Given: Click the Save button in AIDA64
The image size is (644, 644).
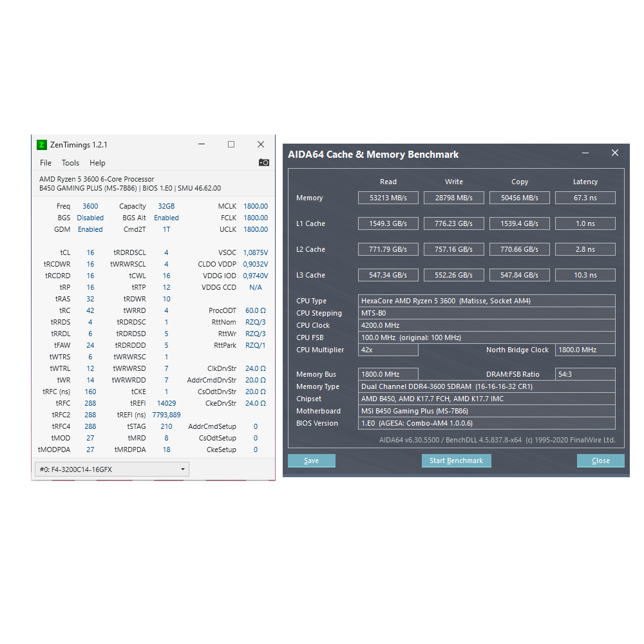Looking at the screenshot, I should [311, 460].
